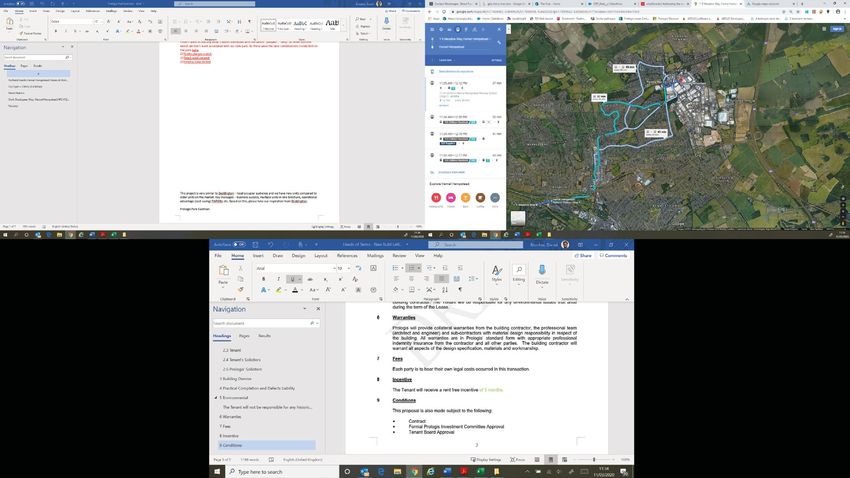The height and width of the screenshot is (478, 850).
Task: Click the Sort icon in bottom Word ribbon
Action: click(445, 289)
